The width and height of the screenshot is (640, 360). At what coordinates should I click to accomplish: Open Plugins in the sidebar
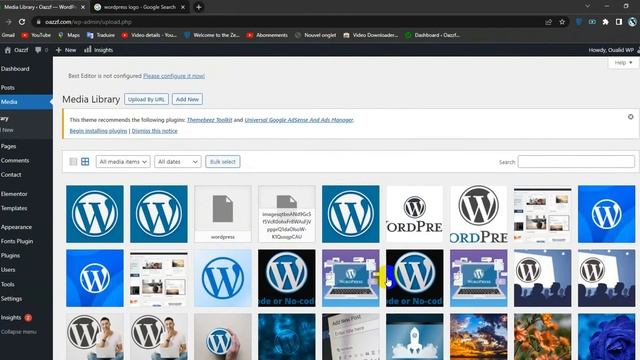pos(10,256)
